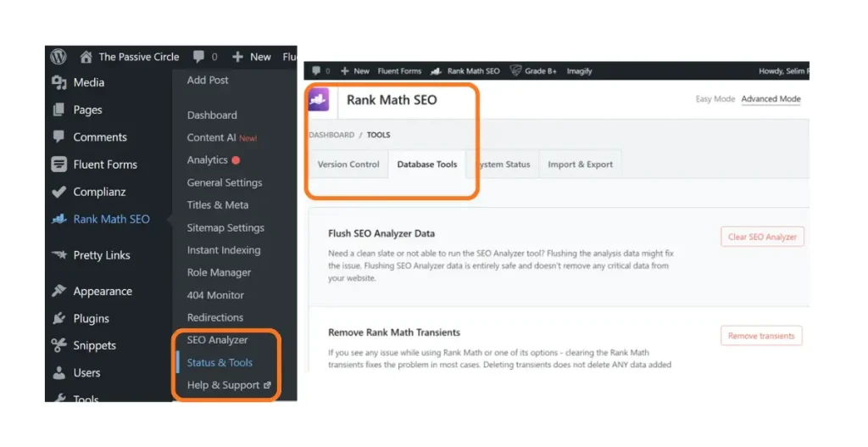
Task: Open Content AI submenu item
Action: click(222, 137)
